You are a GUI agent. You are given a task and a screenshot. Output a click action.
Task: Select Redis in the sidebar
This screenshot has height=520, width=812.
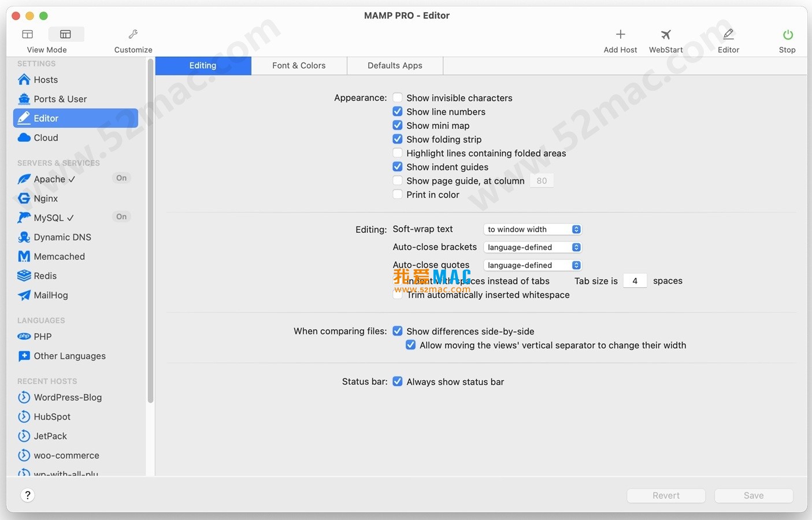tap(76, 276)
